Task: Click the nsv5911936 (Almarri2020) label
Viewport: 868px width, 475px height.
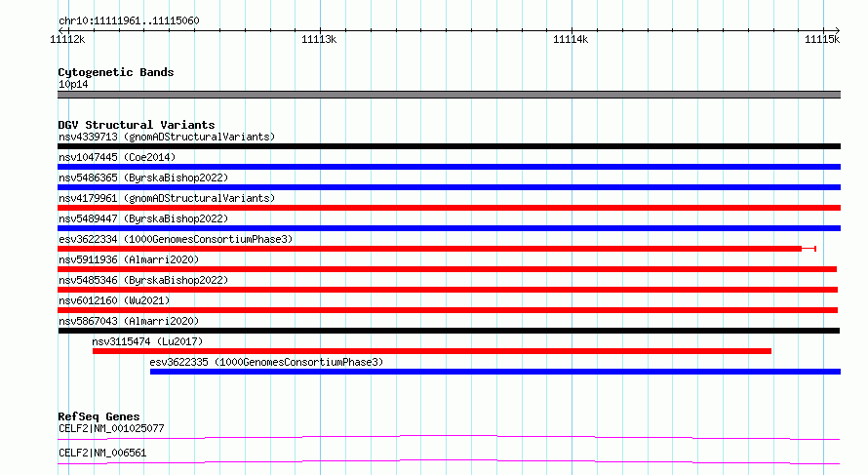Action: (129, 259)
